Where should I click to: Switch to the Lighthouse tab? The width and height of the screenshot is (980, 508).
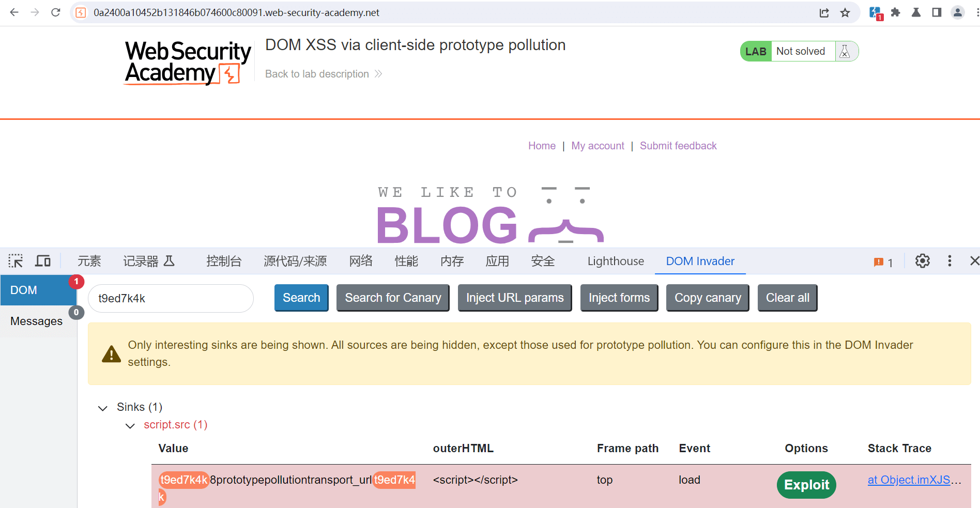[x=616, y=261]
